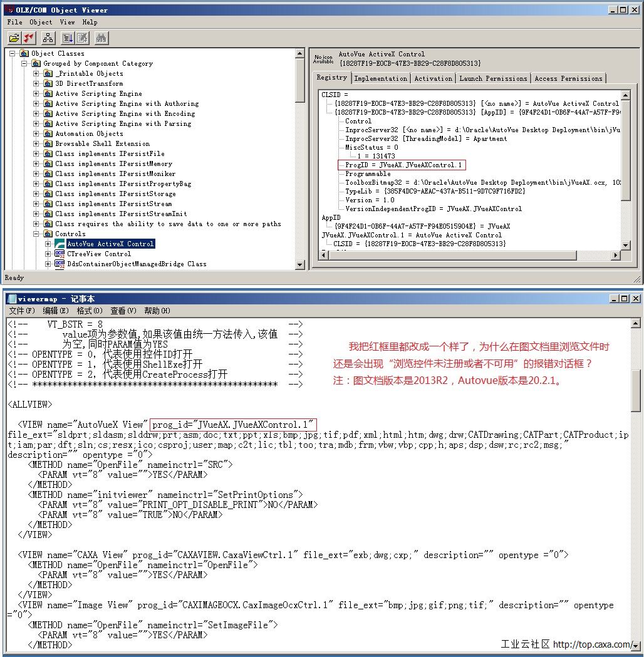Select Active Scripting Engine with Parsing item
Screen dimensions: 644x657
point(123,123)
